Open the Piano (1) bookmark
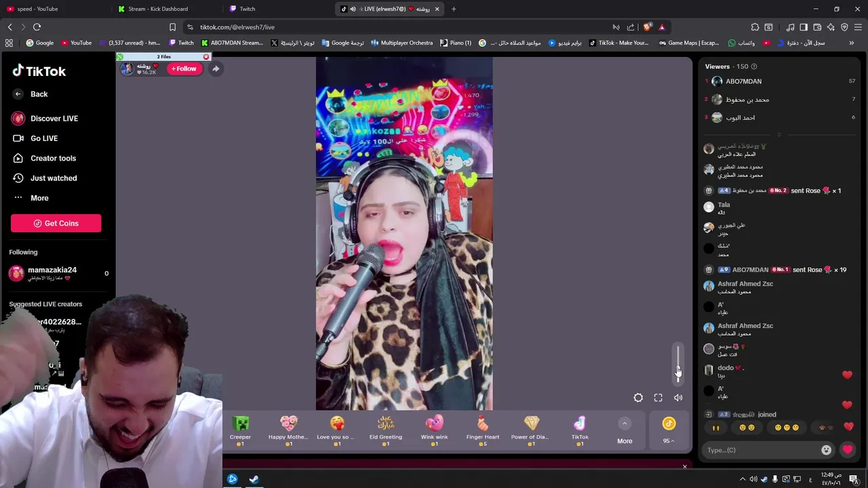This screenshot has width=868, height=488. pyautogui.click(x=456, y=43)
